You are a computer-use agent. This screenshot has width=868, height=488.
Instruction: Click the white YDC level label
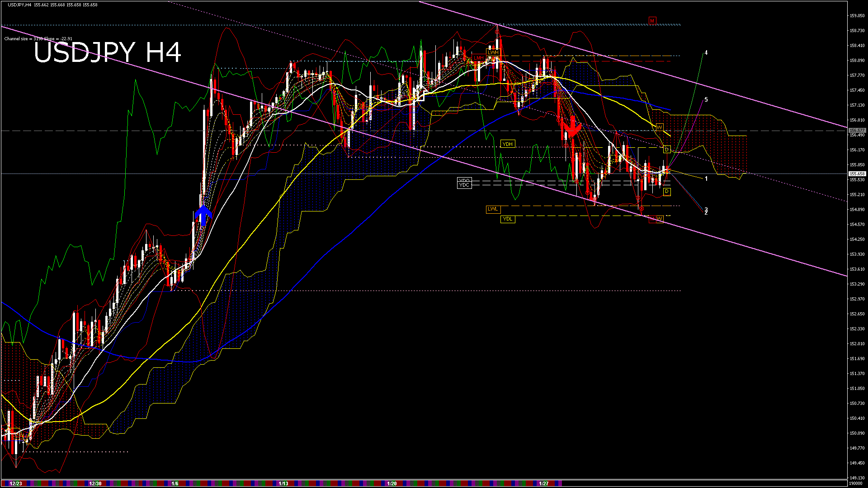point(464,185)
